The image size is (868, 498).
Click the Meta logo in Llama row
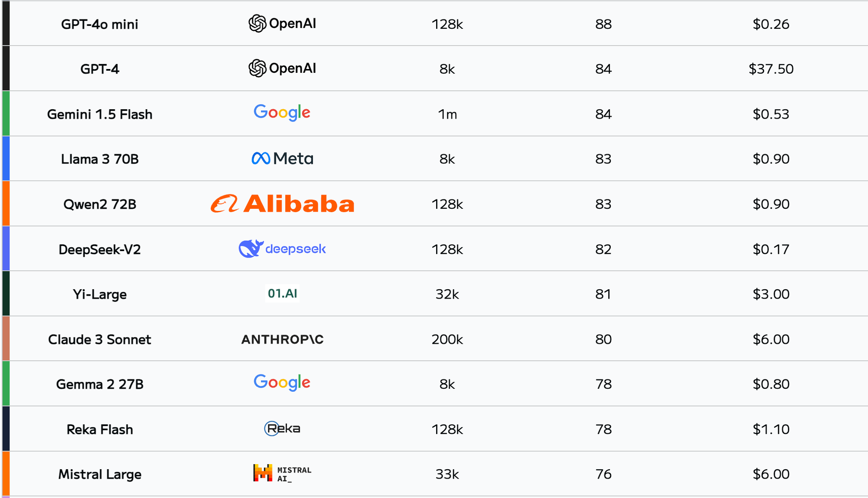[x=282, y=159]
